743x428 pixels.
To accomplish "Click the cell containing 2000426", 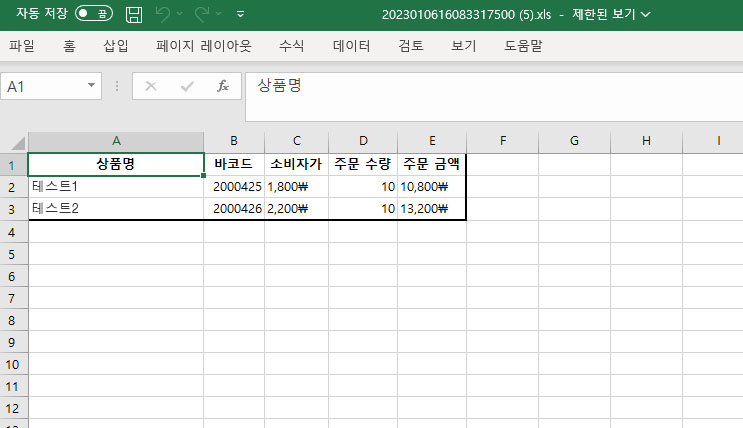I will click(x=234, y=209).
